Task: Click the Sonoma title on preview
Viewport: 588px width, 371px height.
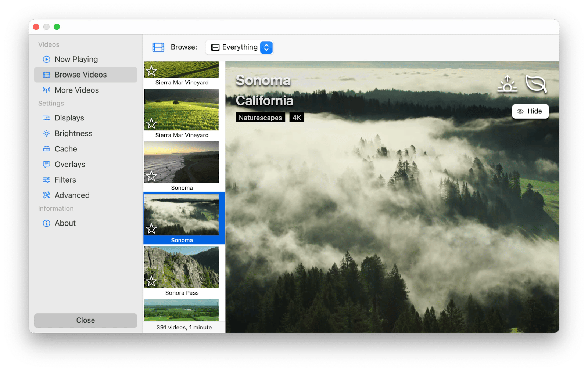Action: 263,80
